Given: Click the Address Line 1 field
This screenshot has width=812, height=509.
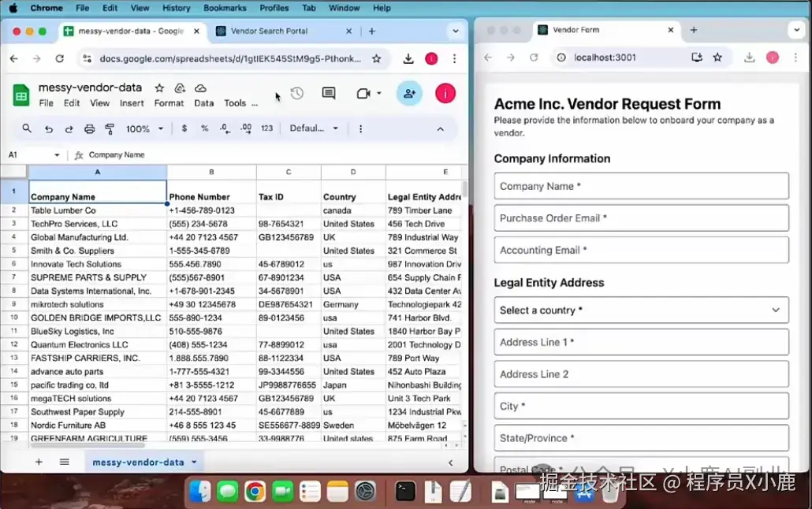Looking at the screenshot, I should click(641, 342).
